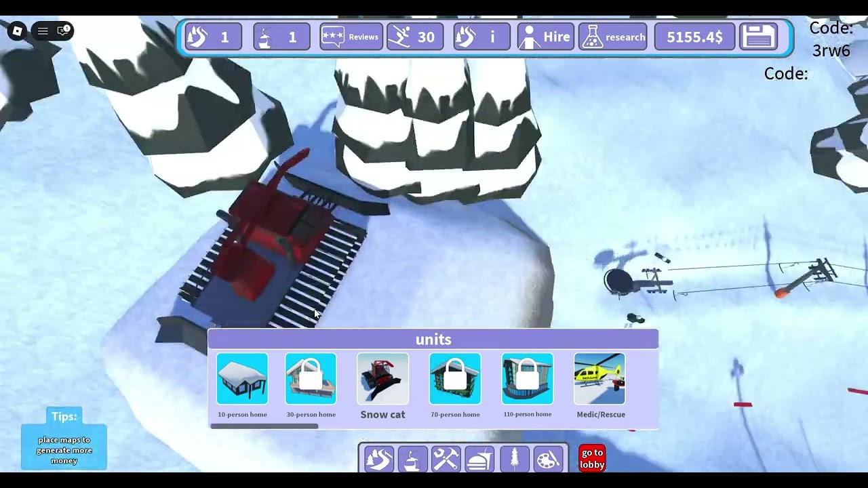Click the lifts count indicator showing 1
This screenshot has height=488, width=868.
point(281,37)
